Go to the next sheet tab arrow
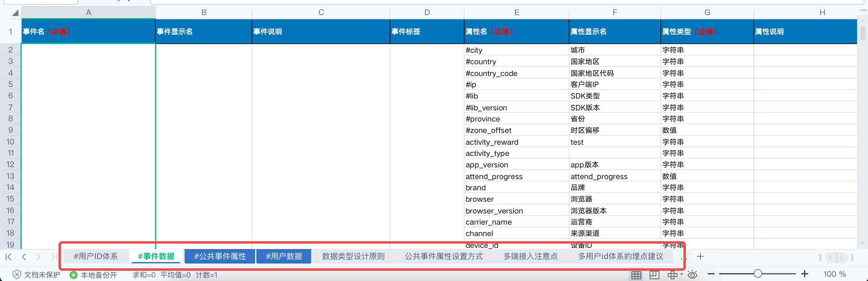Viewport: 868px width, 281px height. (38, 257)
